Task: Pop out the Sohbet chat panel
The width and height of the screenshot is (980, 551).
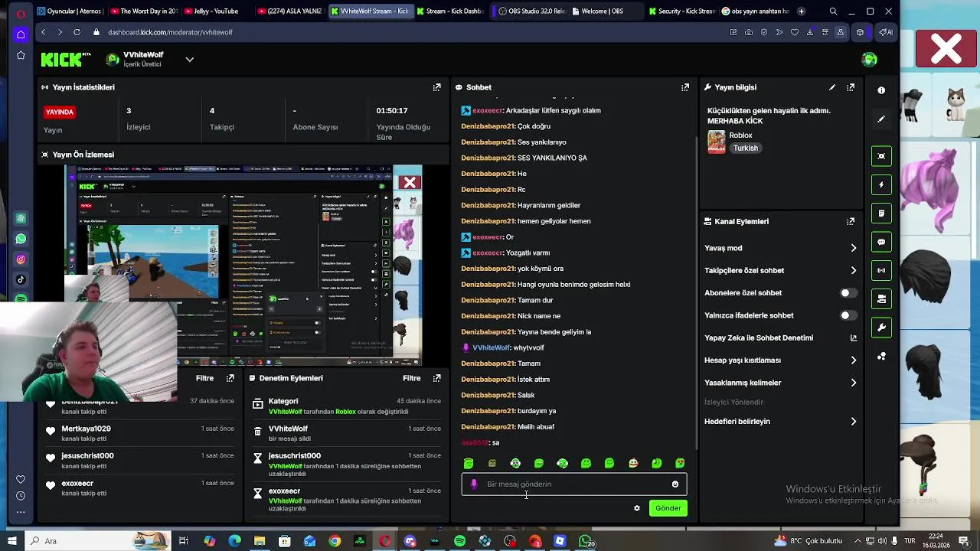Action: coord(685,87)
